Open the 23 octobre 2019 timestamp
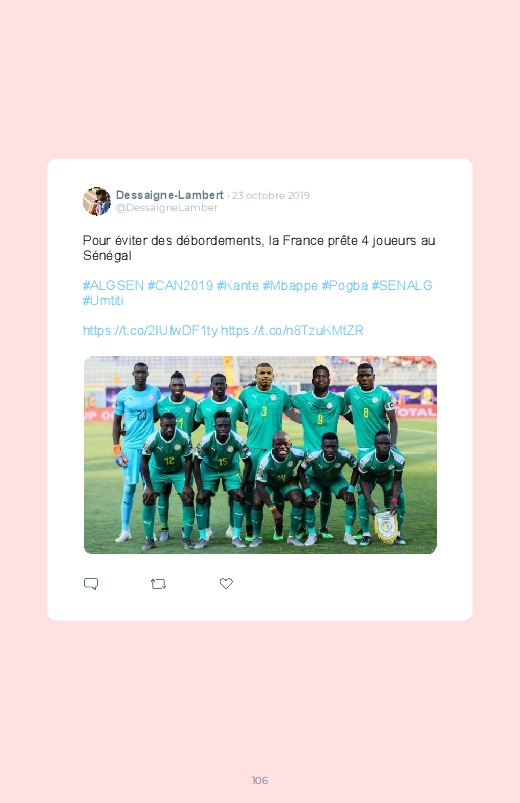Image resolution: width=520 pixels, height=803 pixels. tap(271, 195)
